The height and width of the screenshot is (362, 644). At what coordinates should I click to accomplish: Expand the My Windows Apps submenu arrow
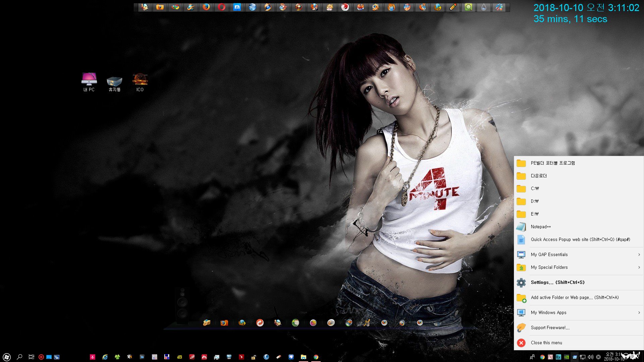(639, 312)
